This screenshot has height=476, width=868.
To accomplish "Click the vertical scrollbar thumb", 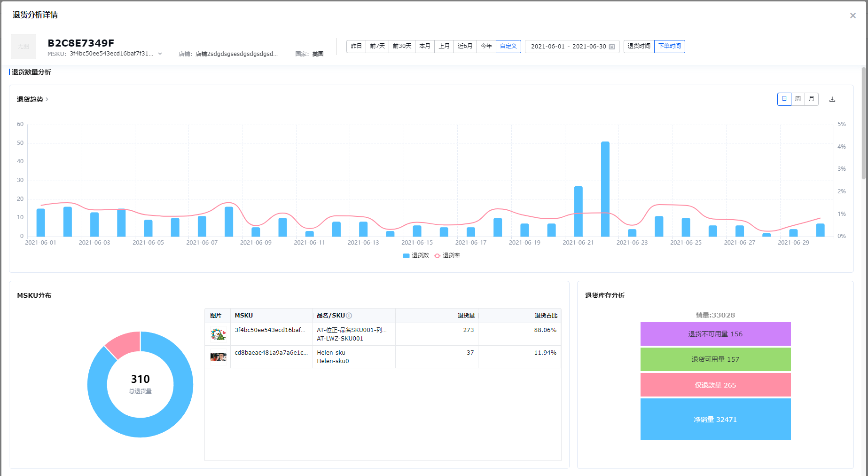I will [x=864, y=123].
